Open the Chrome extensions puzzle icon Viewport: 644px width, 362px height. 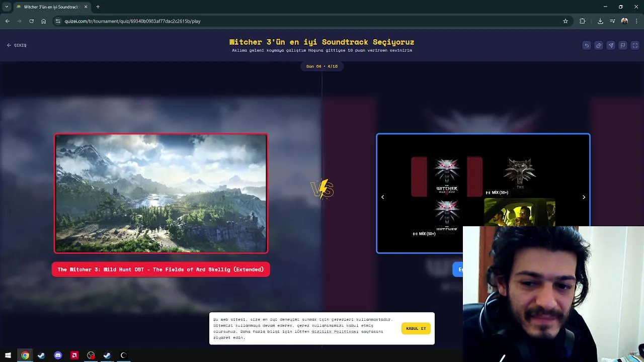pos(583,21)
